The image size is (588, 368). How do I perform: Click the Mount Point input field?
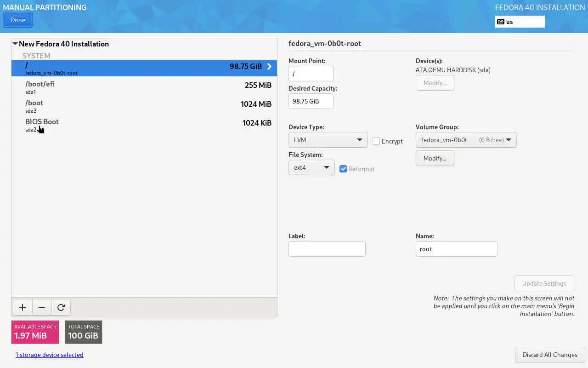tap(311, 74)
